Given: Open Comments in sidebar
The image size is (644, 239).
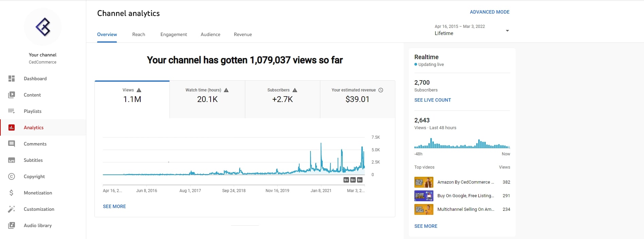Looking at the screenshot, I should tap(43, 144).
